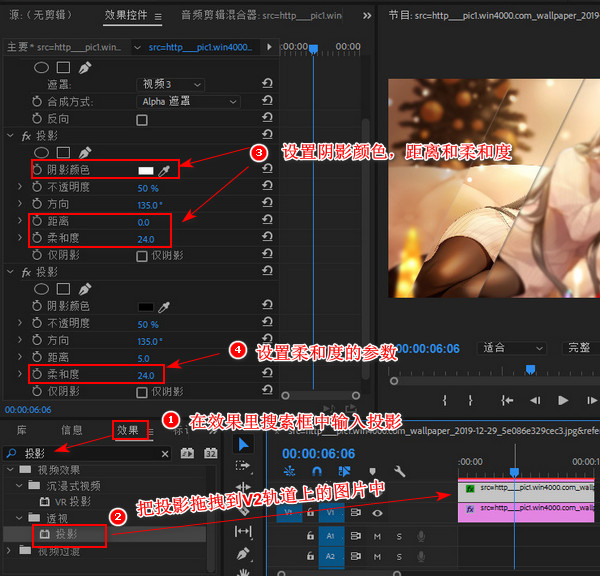Screen dimensions: 600x576
Task: Click the program monitor playhead marker
Action: click(530, 369)
